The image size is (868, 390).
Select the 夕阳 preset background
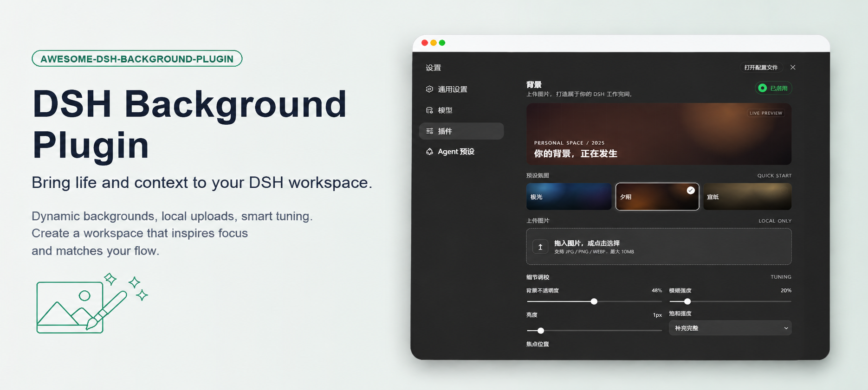(x=657, y=197)
